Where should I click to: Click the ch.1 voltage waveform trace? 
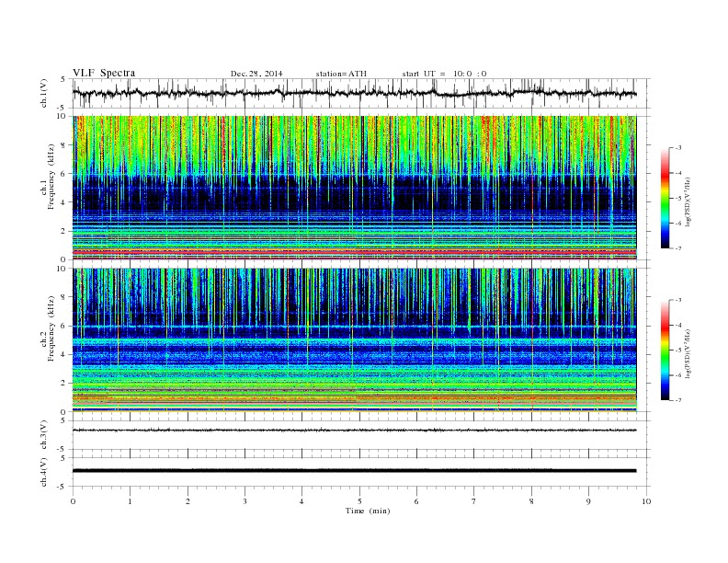[354, 93]
